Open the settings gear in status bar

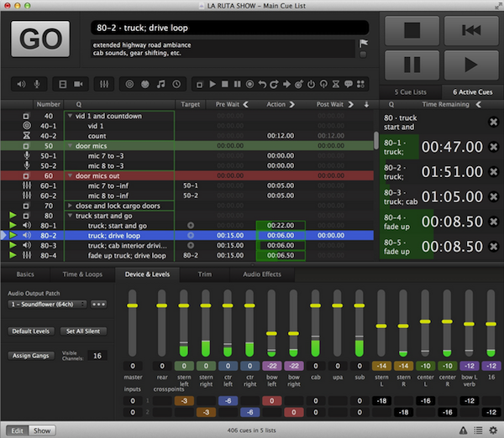[x=493, y=430]
